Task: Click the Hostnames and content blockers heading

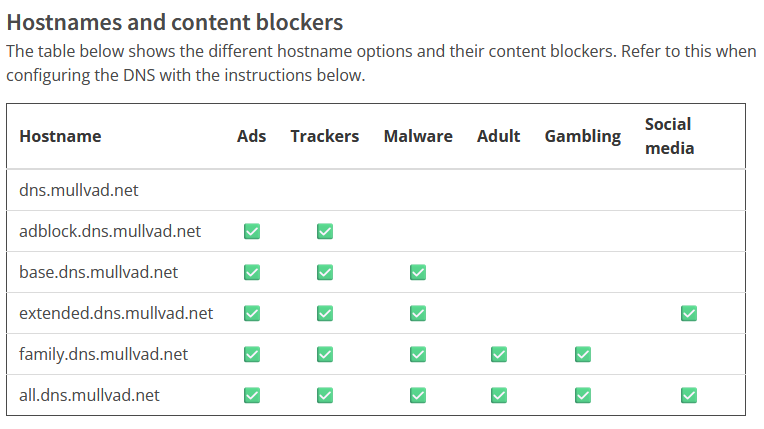Action: tap(175, 21)
